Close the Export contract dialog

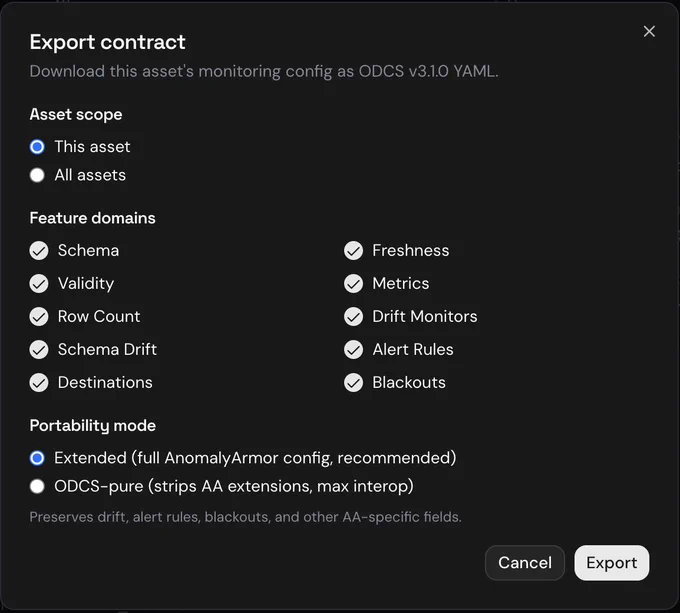click(649, 31)
